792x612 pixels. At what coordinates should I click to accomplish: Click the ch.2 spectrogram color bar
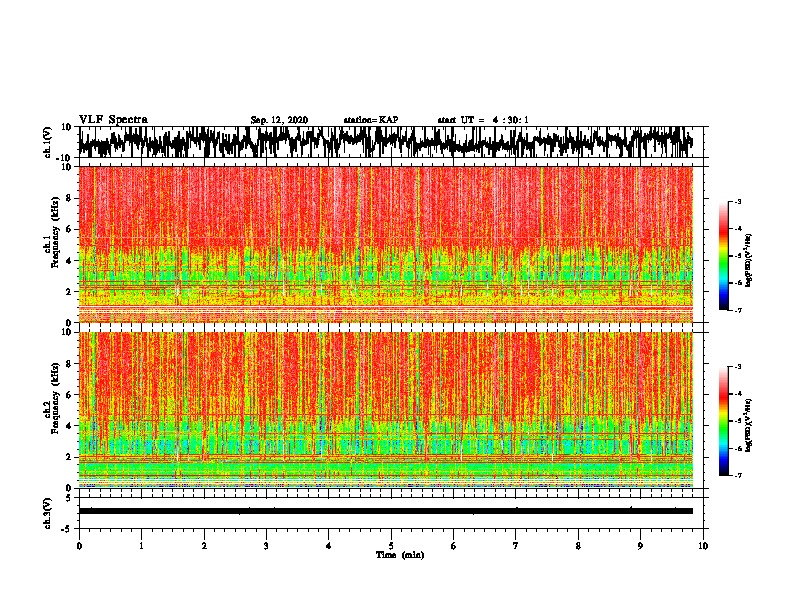pyautogui.click(x=723, y=421)
